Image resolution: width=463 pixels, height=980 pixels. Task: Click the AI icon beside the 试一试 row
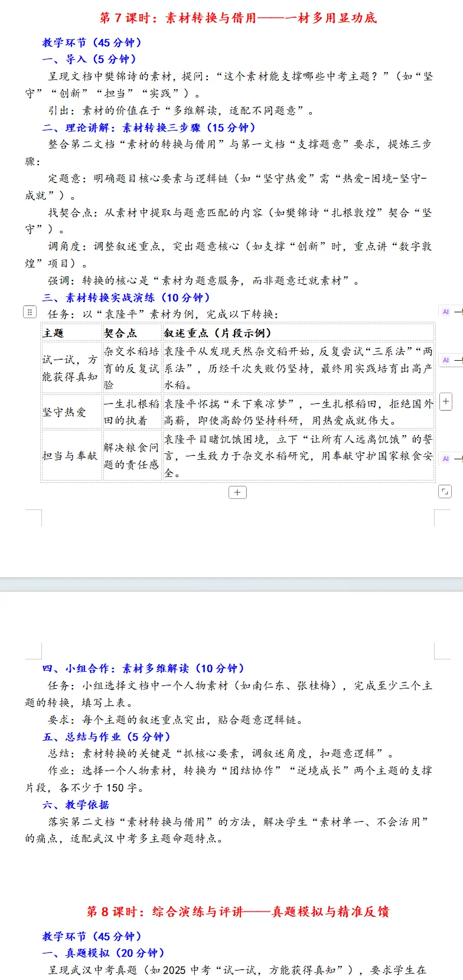[x=446, y=360]
